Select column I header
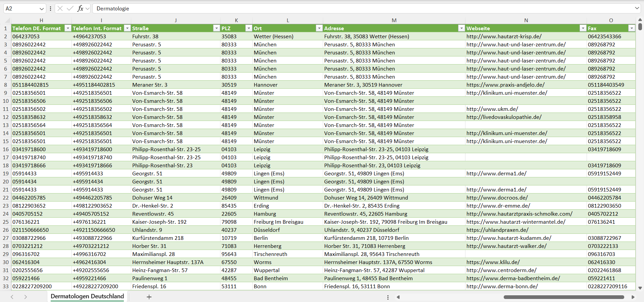This screenshot has height=302, width=644. pyautogui.click(x=101, y=20)
